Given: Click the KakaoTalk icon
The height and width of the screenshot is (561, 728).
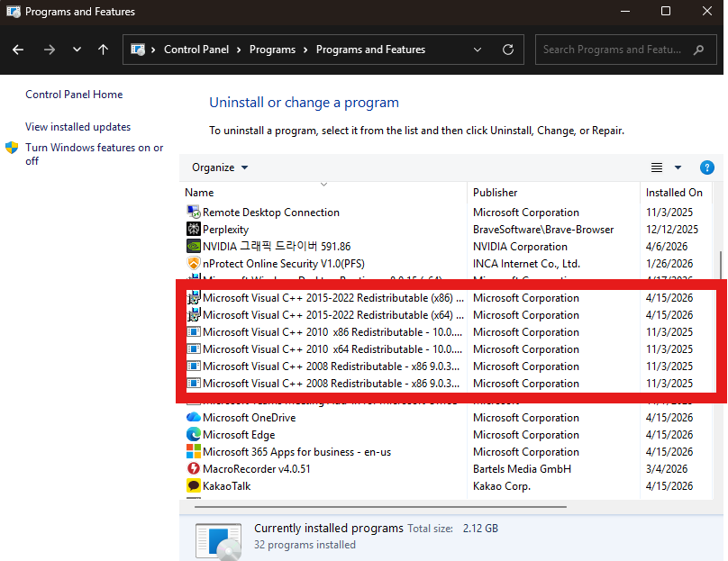Looking at the screenshot, I should (x=193, y=486).
